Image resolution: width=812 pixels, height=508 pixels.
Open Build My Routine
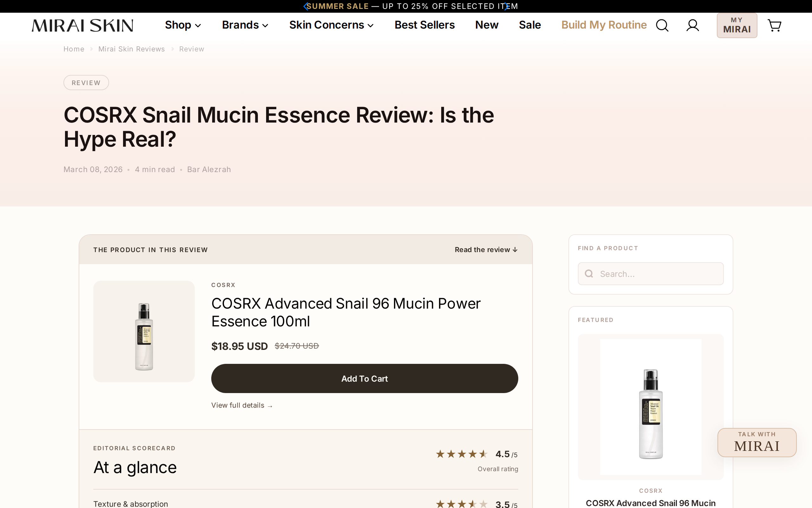pyautogui.click(x=604, y=25)
